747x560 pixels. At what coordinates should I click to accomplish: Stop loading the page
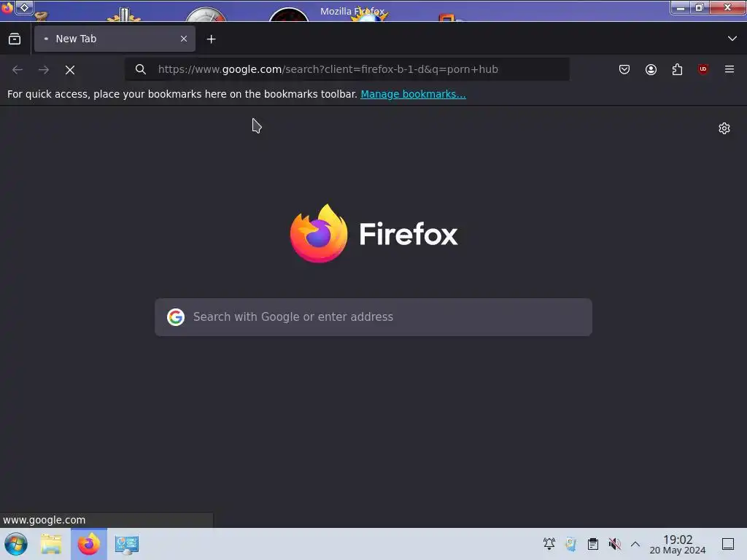pyautogui.click(x=70, y=69)
